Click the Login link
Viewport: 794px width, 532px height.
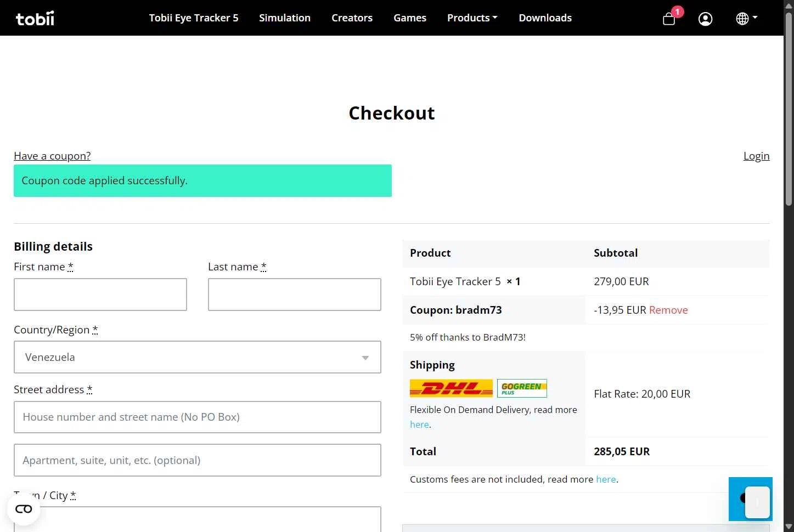pos(756,156)
